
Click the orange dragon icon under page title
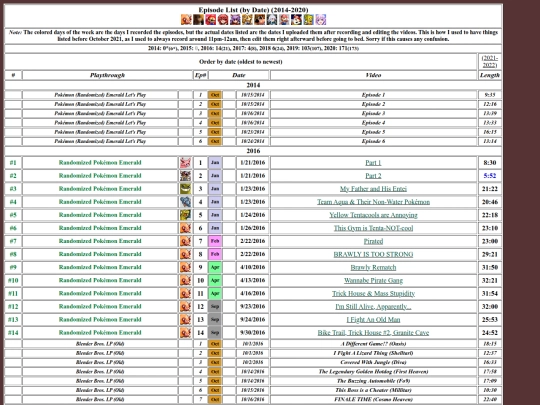tap(186, 20)
